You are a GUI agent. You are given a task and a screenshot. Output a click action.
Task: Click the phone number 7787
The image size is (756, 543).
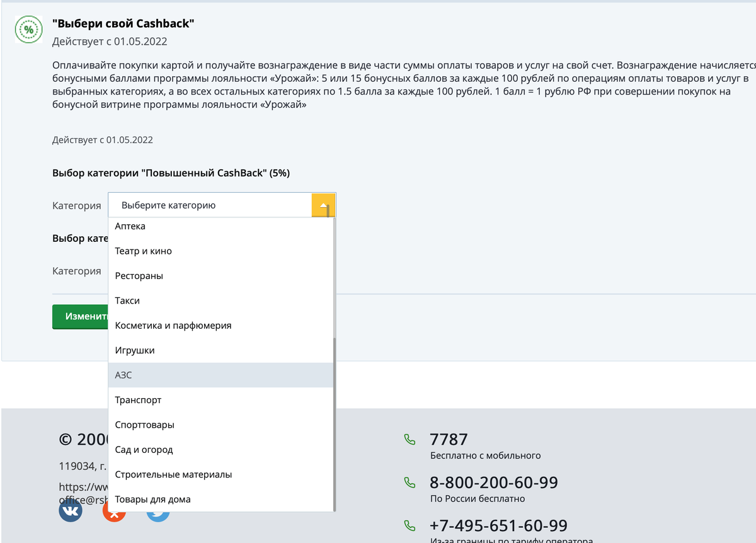pyautogui.click(x=449, y=439)
